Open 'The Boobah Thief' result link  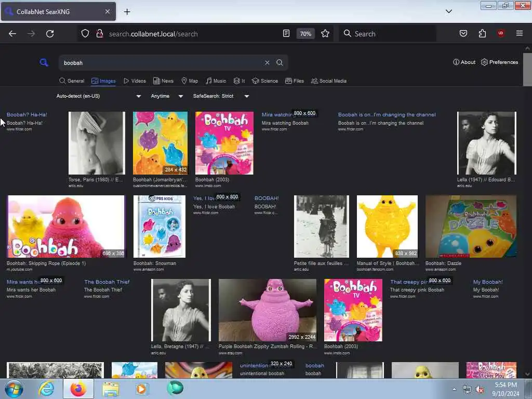click(x=107, y=282)
